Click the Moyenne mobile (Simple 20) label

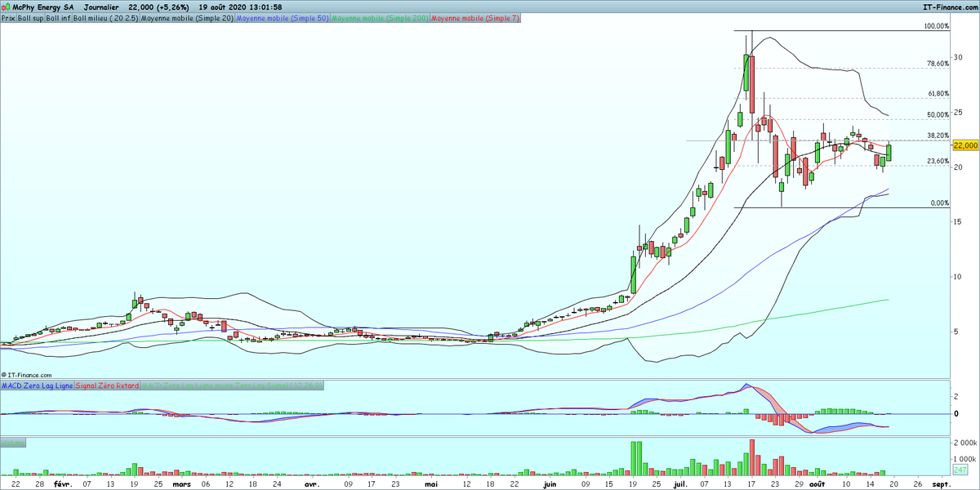tap(187, 17)
